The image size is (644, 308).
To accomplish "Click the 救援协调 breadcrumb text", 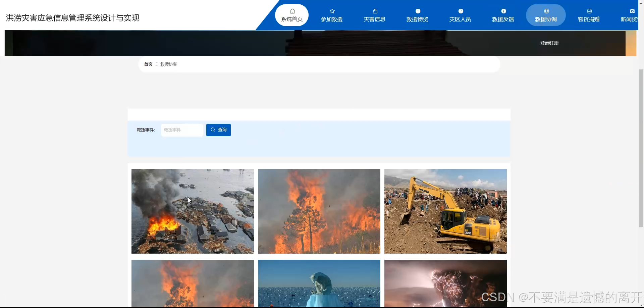I will 169,64.
